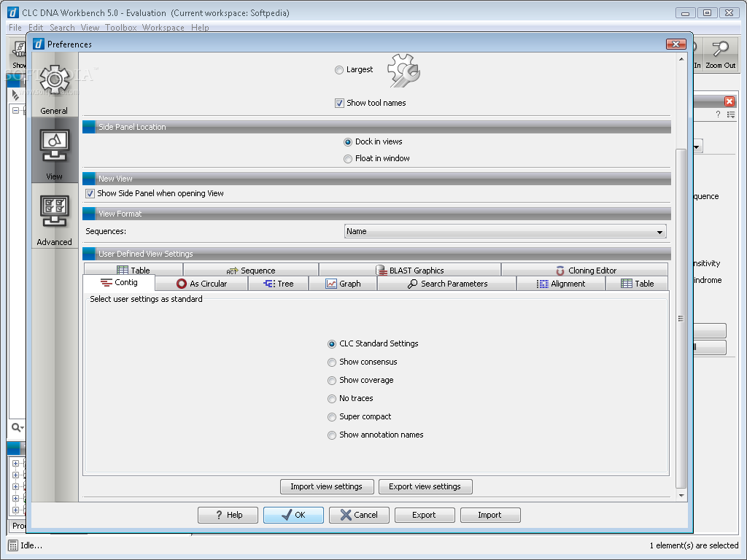This screenshot has height=560, width=747.
Task: Click the Preferences vertical scrollbar thumb
Action: point(681,319)
